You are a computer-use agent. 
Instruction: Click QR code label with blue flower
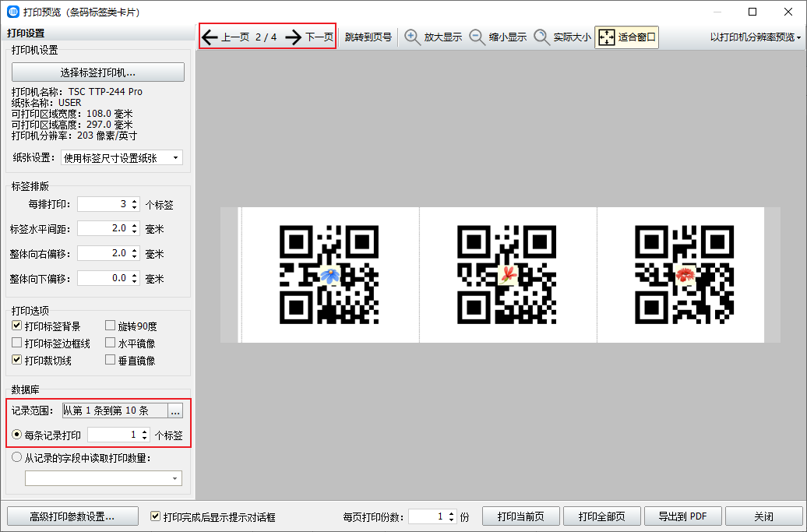tap(329, 275)
